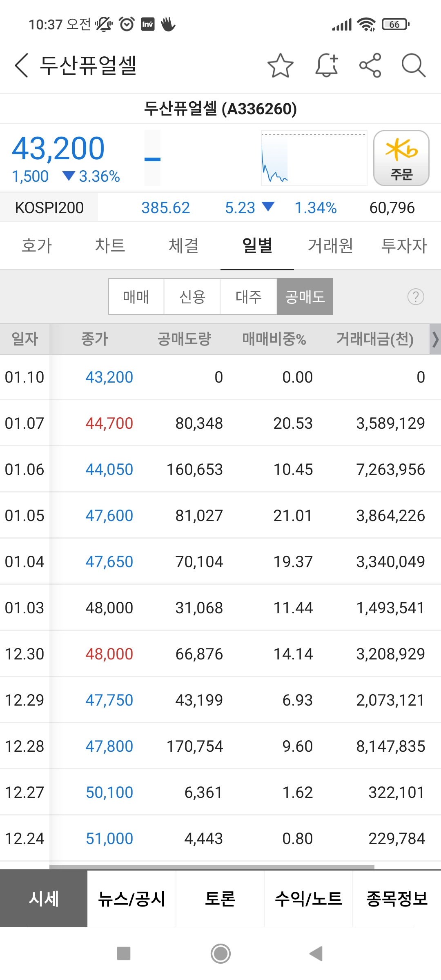
Task: Tap the 일자 column header
Action: click(25, 339)
